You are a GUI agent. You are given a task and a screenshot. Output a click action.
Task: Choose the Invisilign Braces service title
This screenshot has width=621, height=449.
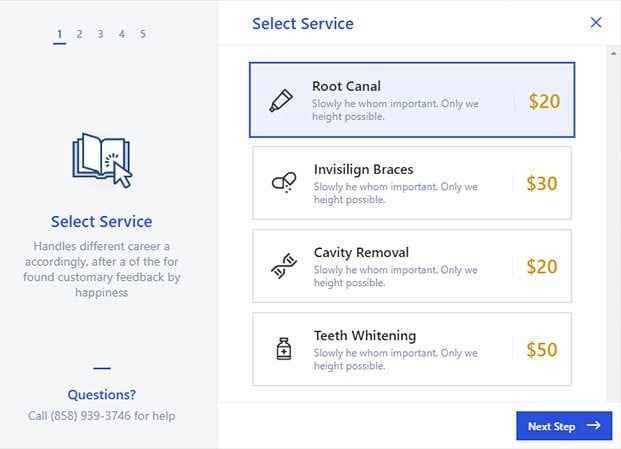363,169
